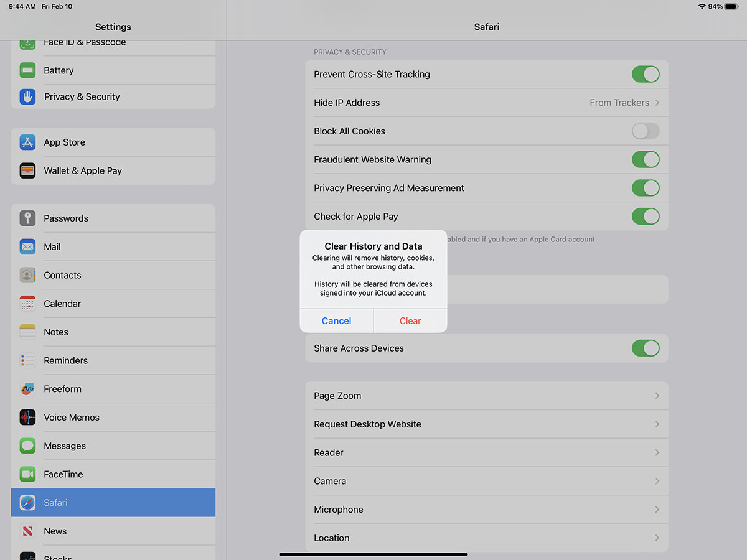
Task: Tap the Hide IP Address label
Action: click(x=347, y=103)
